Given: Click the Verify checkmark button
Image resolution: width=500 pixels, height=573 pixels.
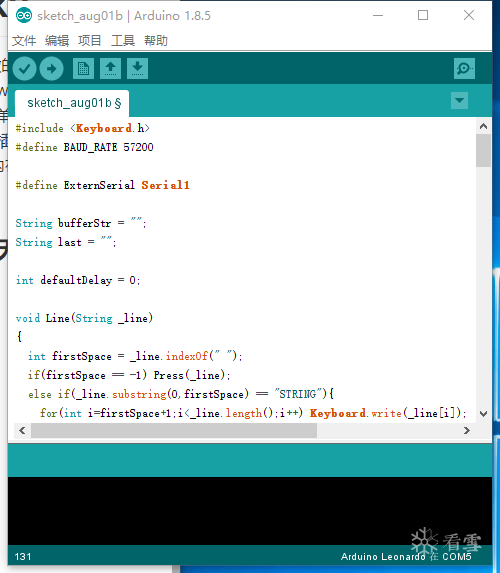Looking at the screenshot, I should (24, 68).
